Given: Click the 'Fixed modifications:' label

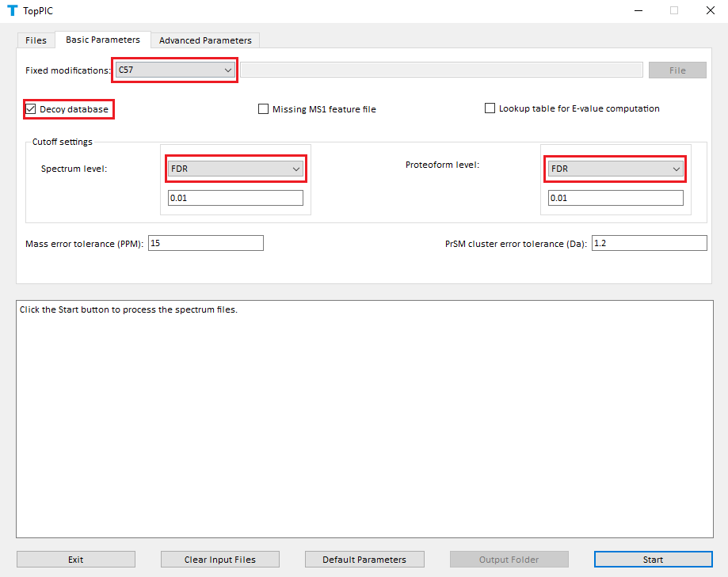Looking at the screenshot, I should click(x=68, y=70).
